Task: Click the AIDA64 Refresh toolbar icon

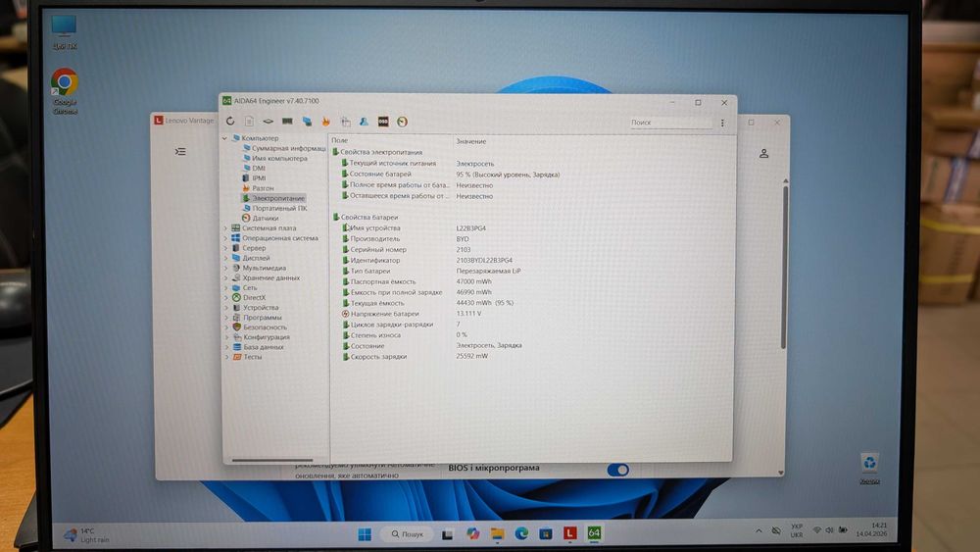Action: coord(230,122)
